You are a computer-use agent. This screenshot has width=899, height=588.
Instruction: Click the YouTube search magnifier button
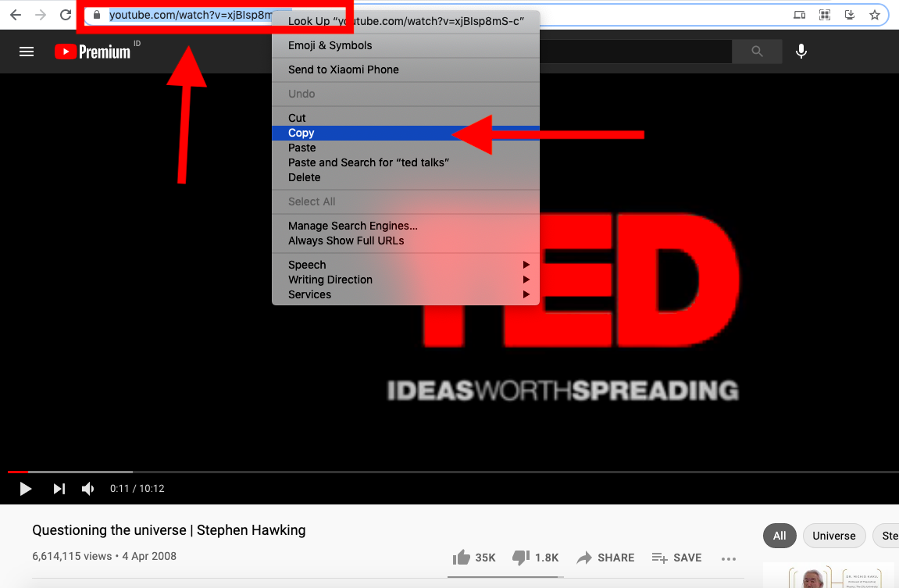[757, 52]
